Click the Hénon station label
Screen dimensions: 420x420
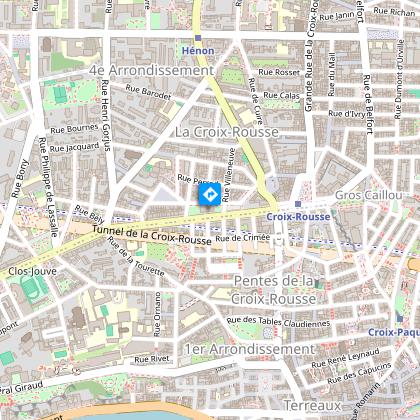pos(198,51)
